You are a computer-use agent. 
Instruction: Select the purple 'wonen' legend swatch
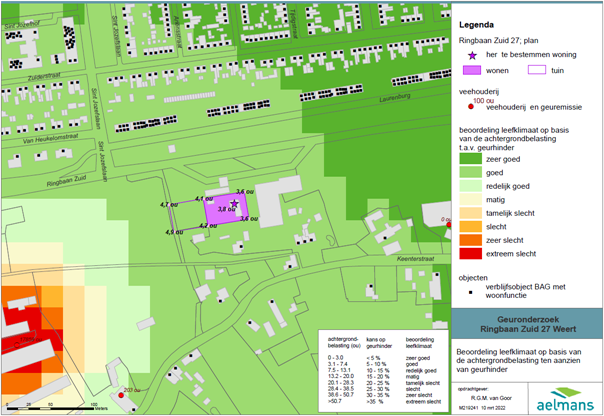(x=471, y=70)
